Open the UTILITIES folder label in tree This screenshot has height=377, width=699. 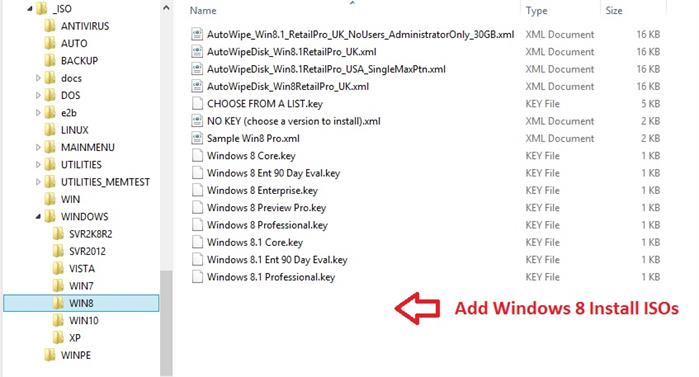(x=81, y=165)
